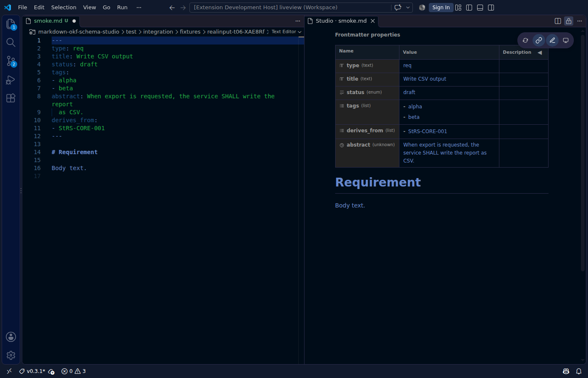The width and height of the screenshot is (588, 378).
Task: Split the Studio editor to the right
Action: [x=558, y=21]
